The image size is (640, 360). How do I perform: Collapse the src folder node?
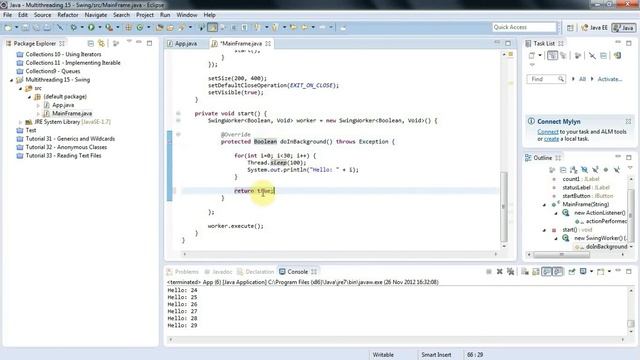click(20, 89)
